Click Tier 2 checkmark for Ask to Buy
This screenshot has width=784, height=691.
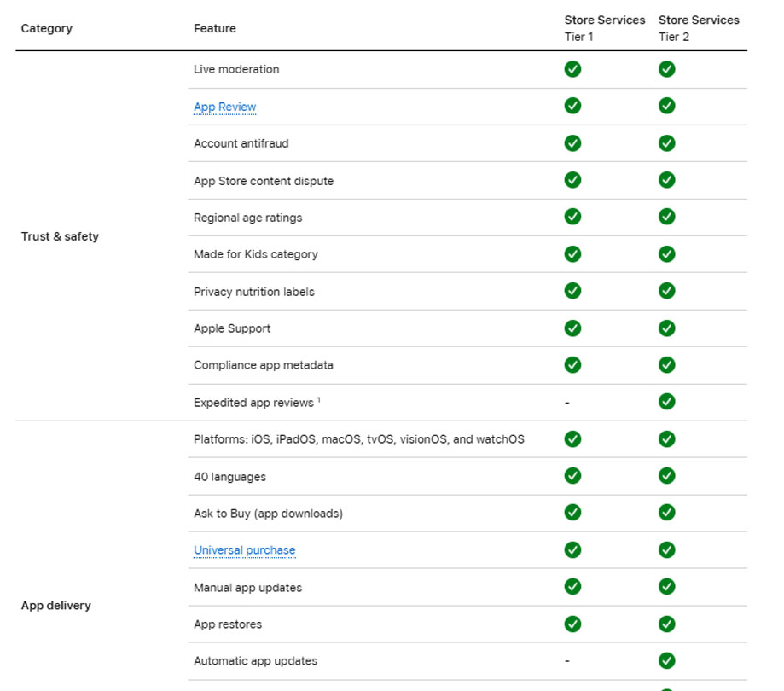666,513
